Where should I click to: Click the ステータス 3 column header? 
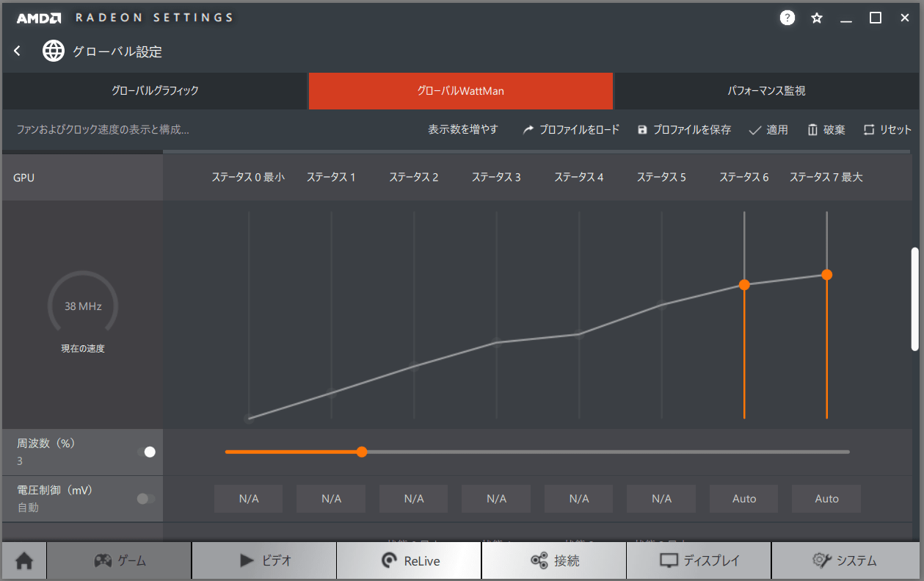point(496,177)
